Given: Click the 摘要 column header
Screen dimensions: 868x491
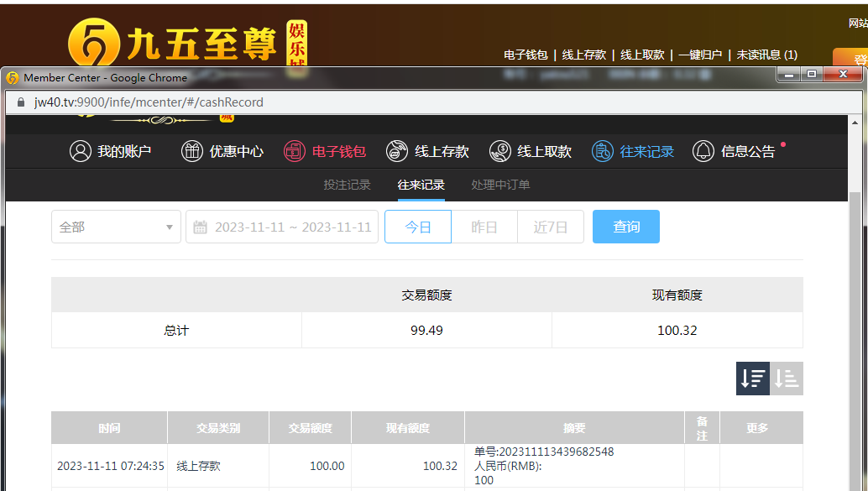Looking at the screenshot, I should (574, 428).
